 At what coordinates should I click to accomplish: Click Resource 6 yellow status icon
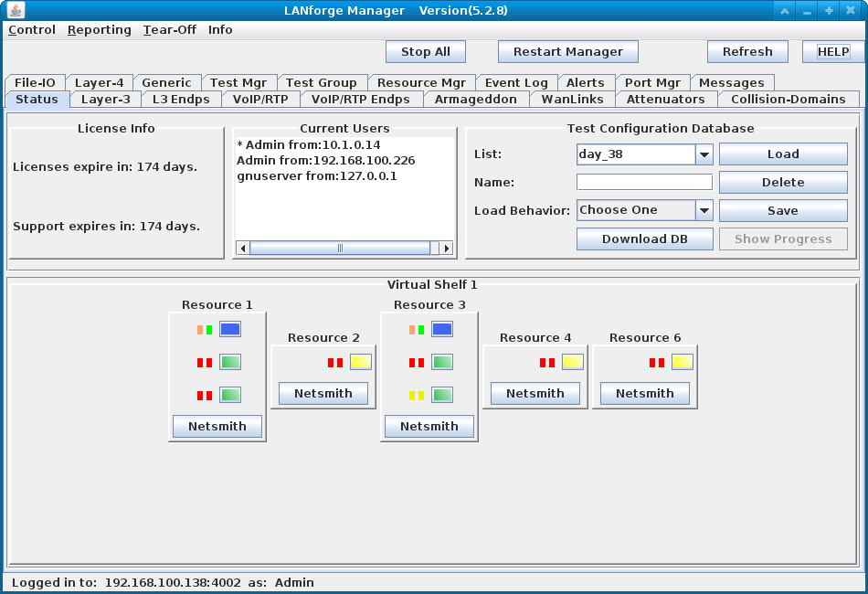[x=682, y=362]
